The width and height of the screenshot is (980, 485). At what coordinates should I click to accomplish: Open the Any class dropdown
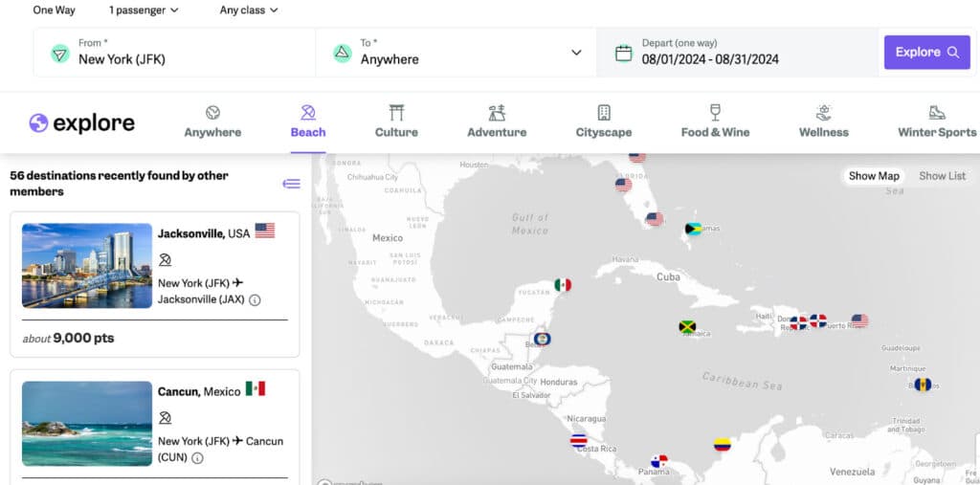point(249,11)
